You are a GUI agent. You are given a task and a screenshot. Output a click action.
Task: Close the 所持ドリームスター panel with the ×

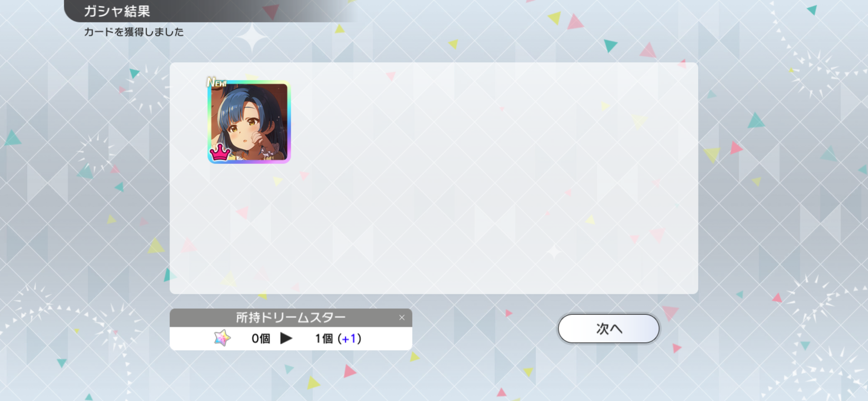(402, 317)
